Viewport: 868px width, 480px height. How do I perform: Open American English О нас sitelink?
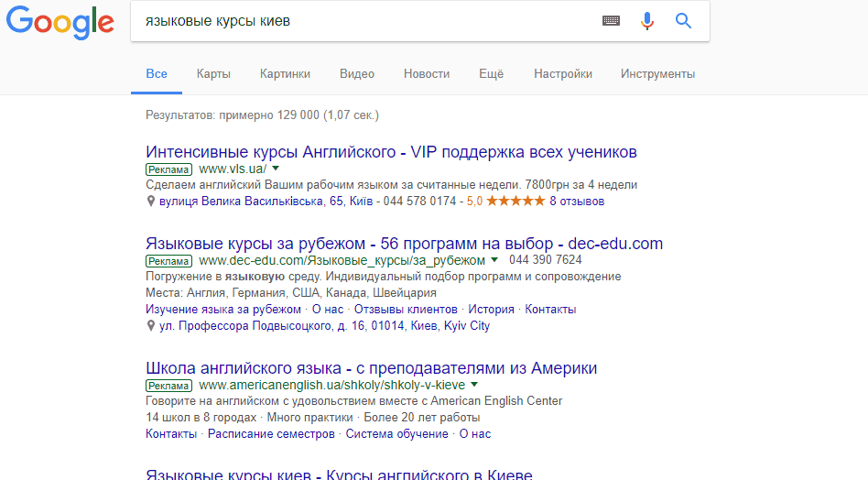475,433
